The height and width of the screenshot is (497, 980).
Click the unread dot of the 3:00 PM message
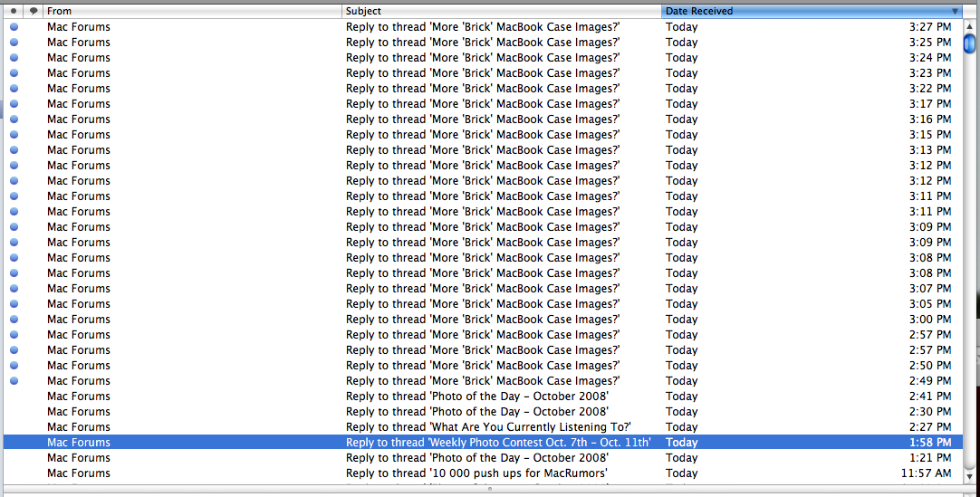pos(14,319)
